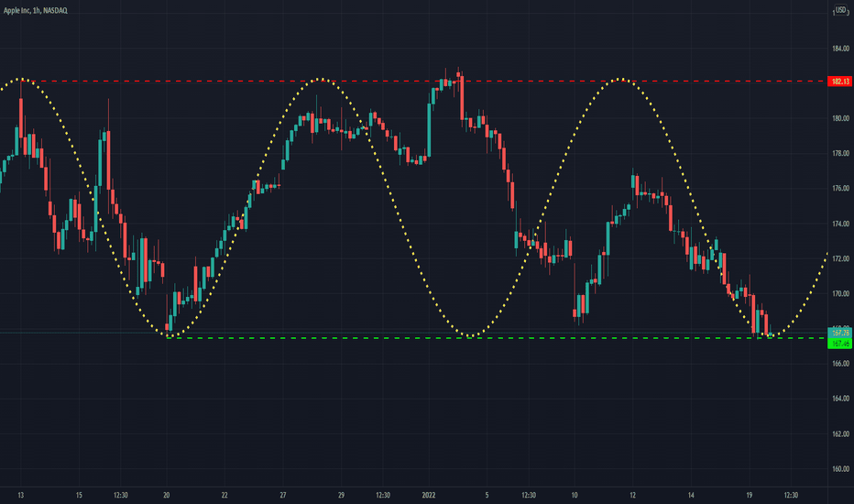
Task: Click the 162.00 price scale label
Action: point(840,433)
